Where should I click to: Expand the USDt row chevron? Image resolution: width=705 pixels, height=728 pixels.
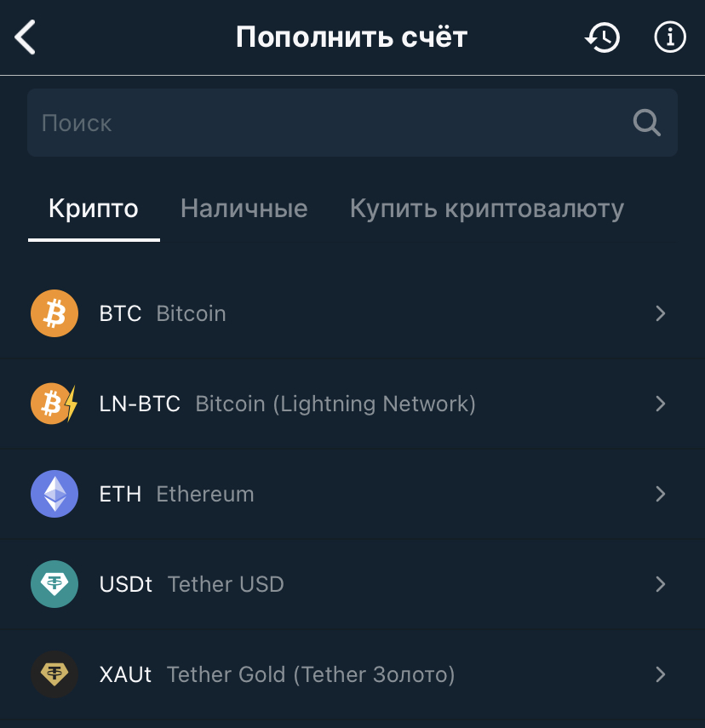point(661,584)
